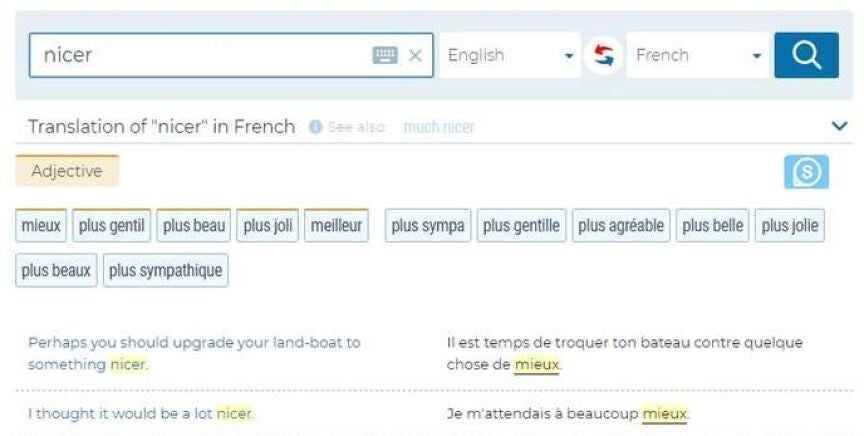Collapse the translation section chevron
The width and height of the screenshot is (864, 436).
(x=839, y=126)
